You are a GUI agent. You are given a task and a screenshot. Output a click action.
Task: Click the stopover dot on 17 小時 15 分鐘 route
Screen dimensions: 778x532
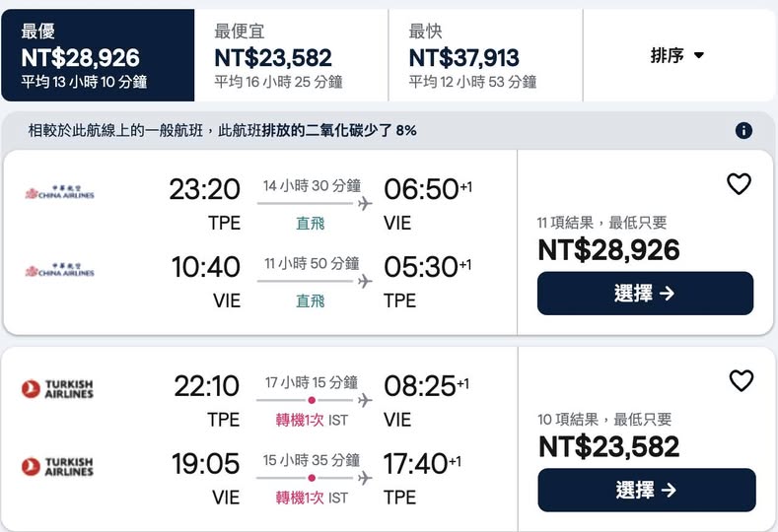pyautogui.click(x=313, y=400)
